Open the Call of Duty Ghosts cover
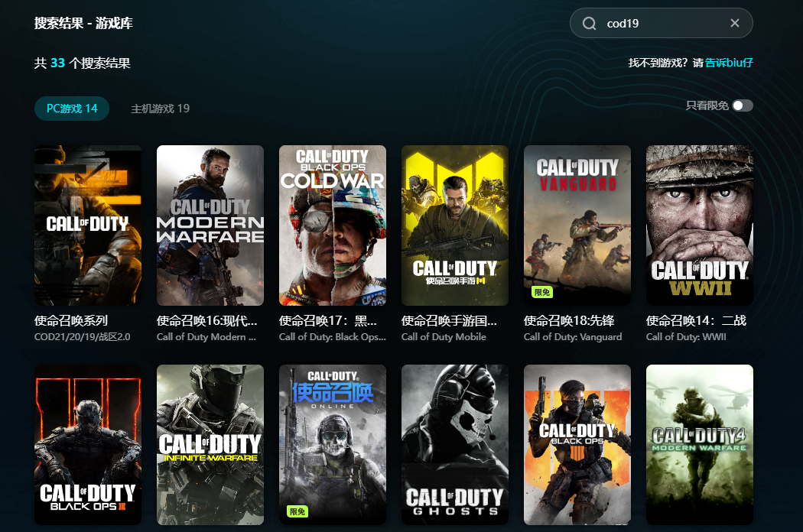Image resolution: width=803 pixels, height=532 pixels. tap(455, 444)
